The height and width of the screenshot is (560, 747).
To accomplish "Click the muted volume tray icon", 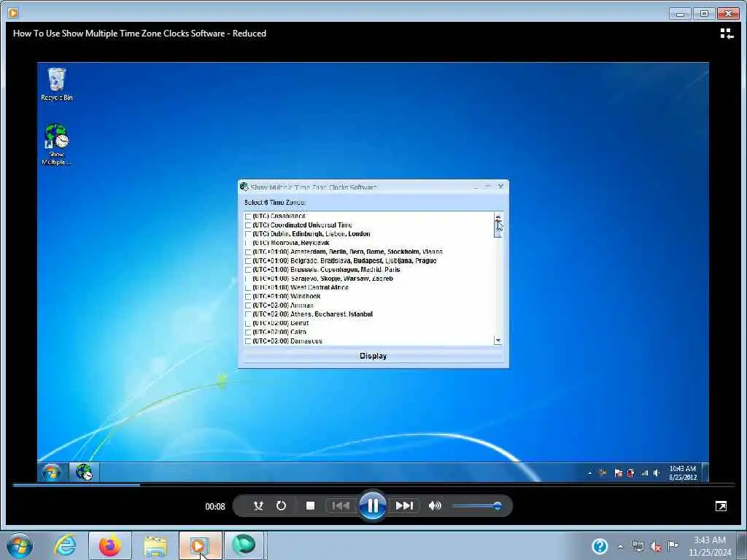I will coord(656,547).
